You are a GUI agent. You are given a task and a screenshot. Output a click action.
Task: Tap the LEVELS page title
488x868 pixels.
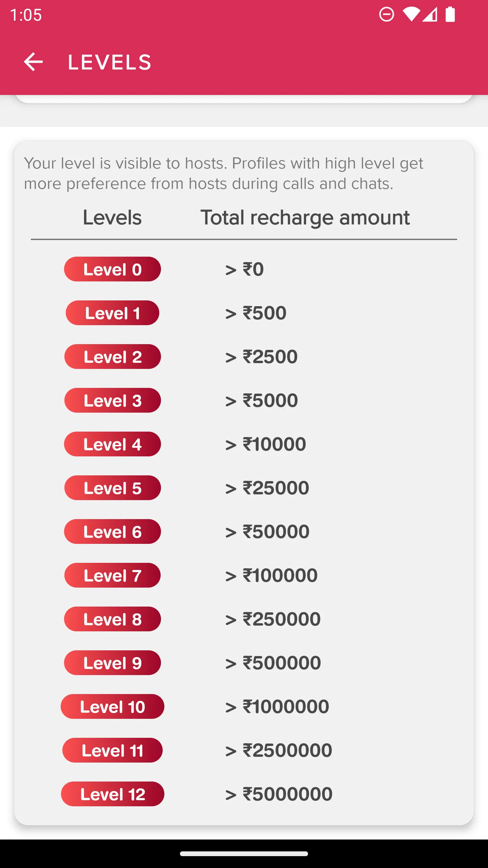click(110, 62)
